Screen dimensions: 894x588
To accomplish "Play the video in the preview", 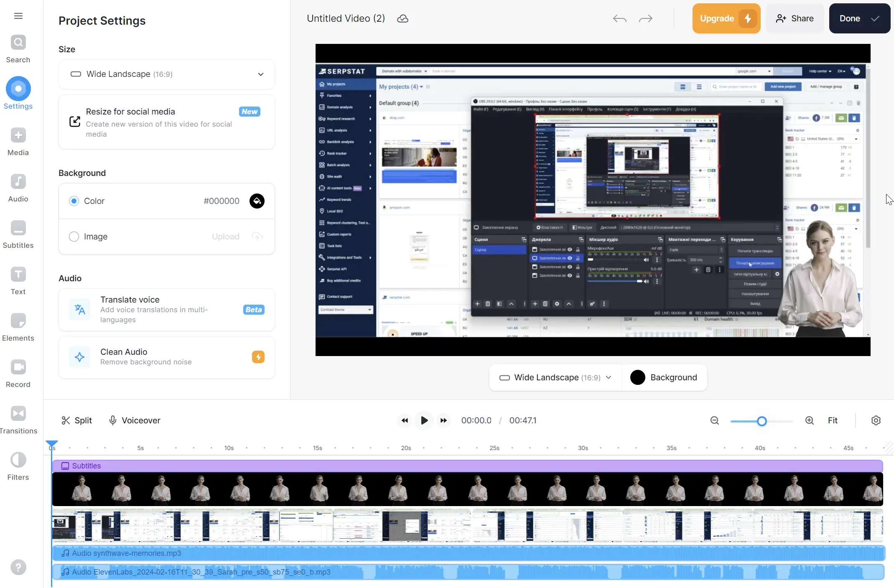I will 424,420.
